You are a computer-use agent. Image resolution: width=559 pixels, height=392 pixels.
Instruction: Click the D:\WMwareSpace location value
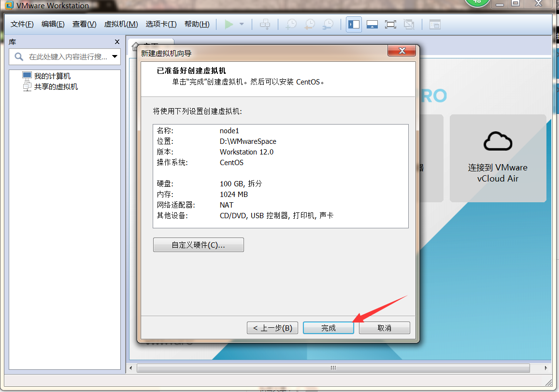[248, 141]
